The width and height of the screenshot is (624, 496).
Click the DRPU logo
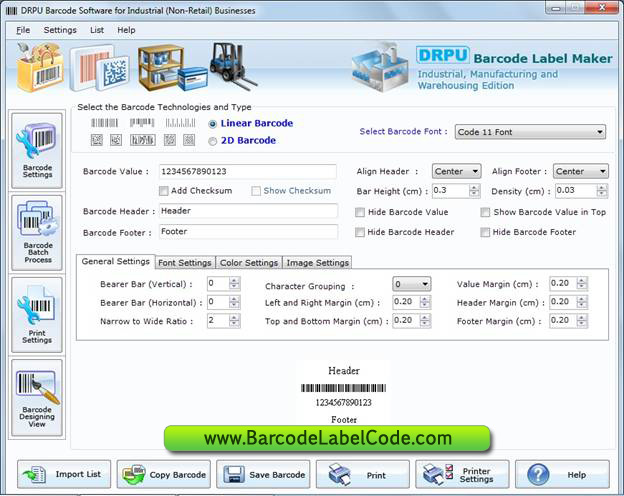pyautogui.click(x=443, y=55)
